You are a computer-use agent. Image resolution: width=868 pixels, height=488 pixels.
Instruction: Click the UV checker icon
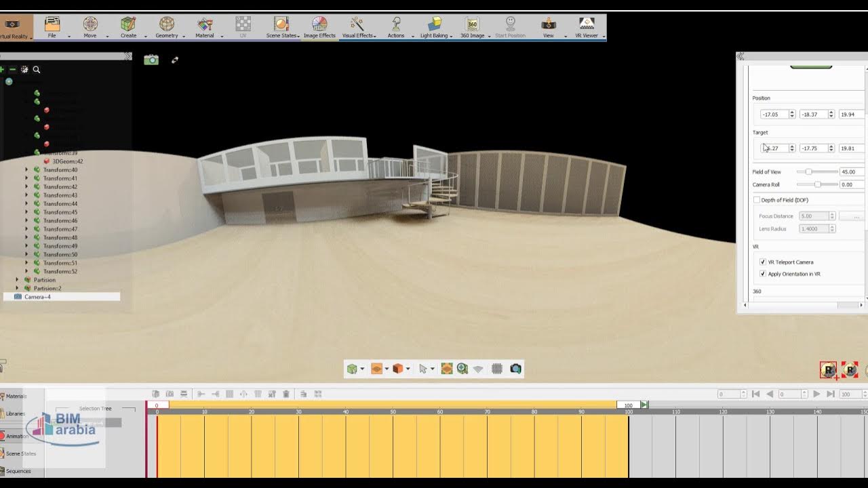(243, 24)
